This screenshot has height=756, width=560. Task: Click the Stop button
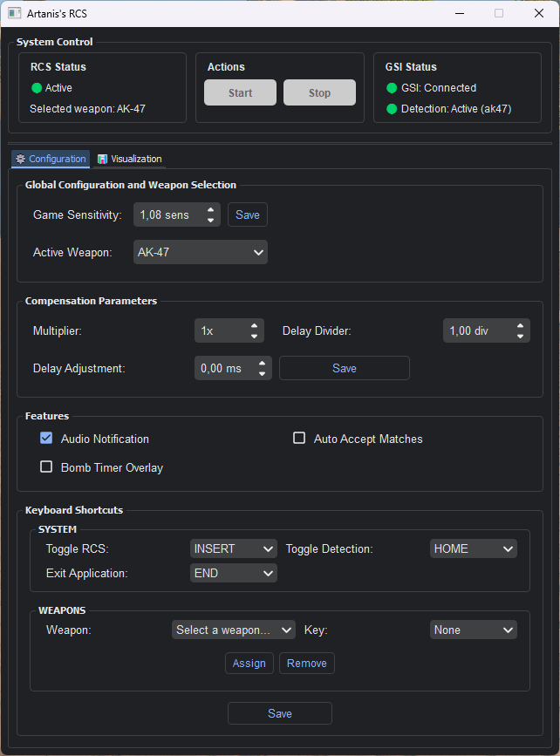319,92
